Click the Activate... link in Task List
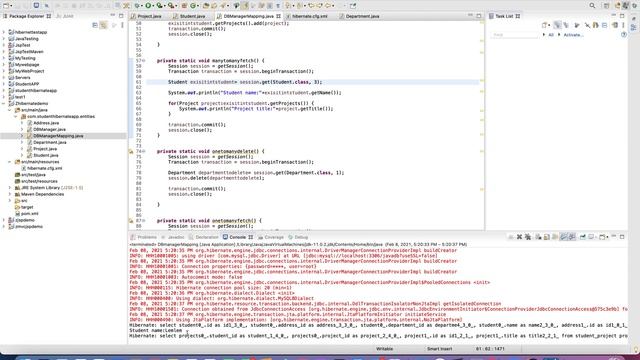Viewport: 640px width, 360px height. [x=573, y=35]
